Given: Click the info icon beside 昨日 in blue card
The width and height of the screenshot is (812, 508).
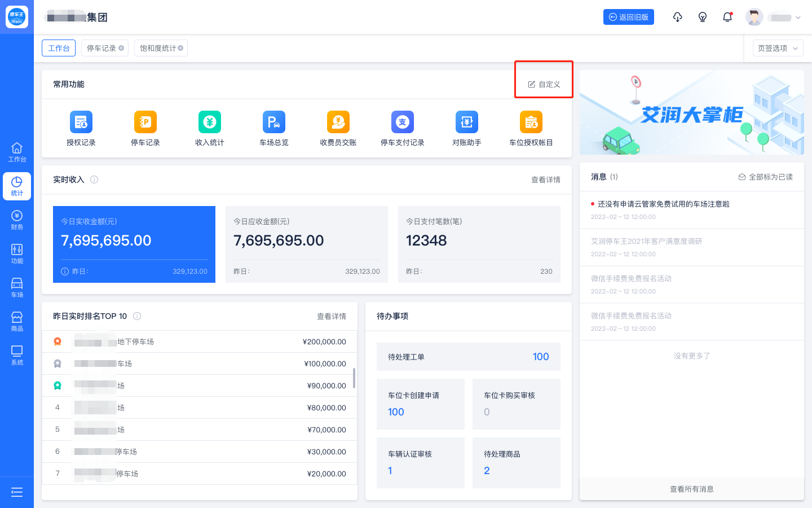Looking at the screenshot, I should tap(65, 271).
